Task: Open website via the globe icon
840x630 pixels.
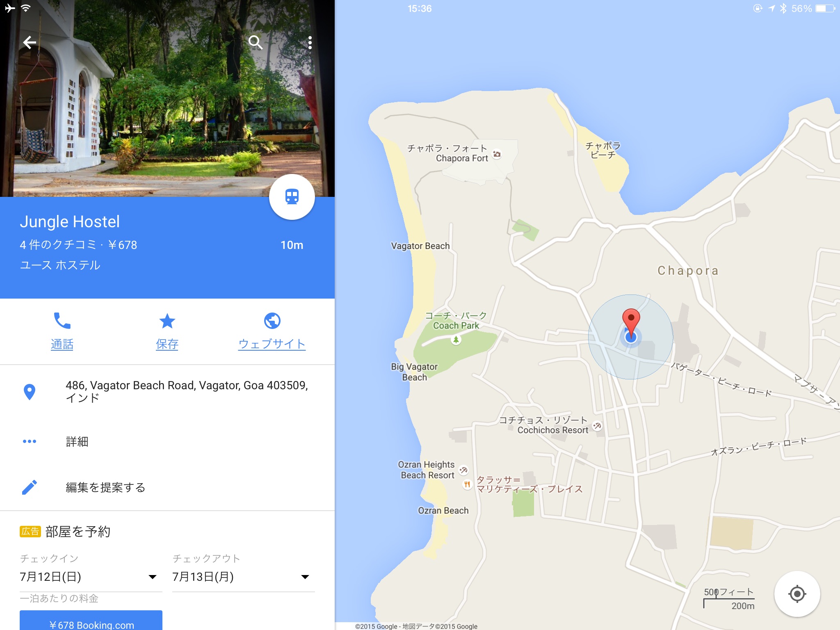Action: [272, 321]
